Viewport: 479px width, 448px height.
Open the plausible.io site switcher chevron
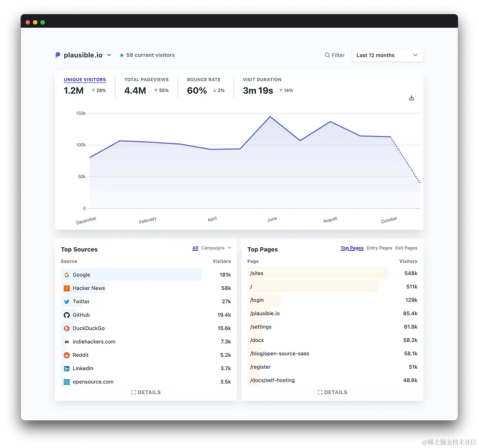coord(109,55)
